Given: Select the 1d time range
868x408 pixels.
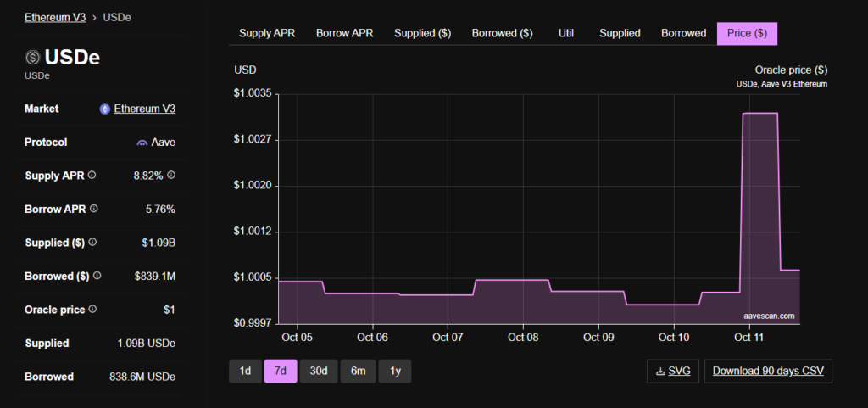Looking at the screenshot, I should (x=245, y=371).
